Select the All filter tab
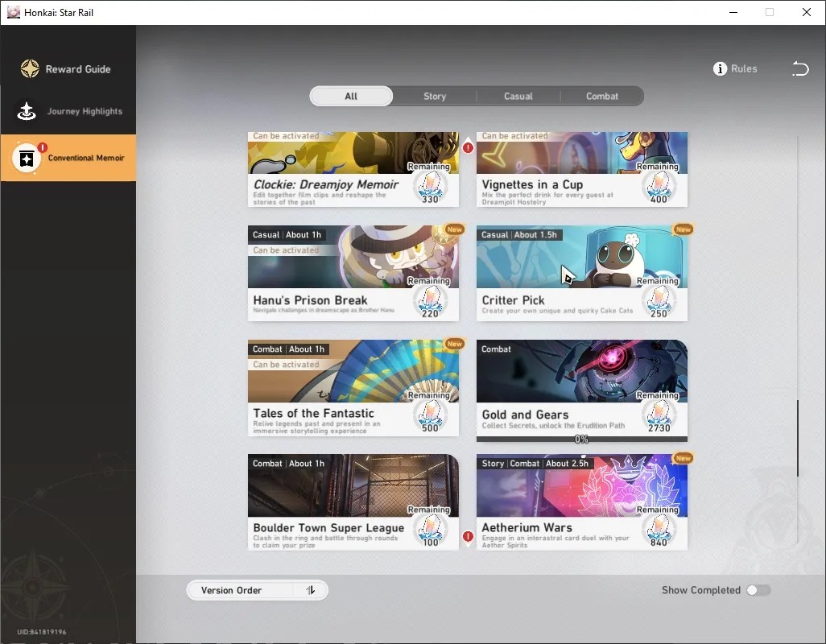This screenshot has width=826, height=644. pyautogui.click(x=351, y=97)
